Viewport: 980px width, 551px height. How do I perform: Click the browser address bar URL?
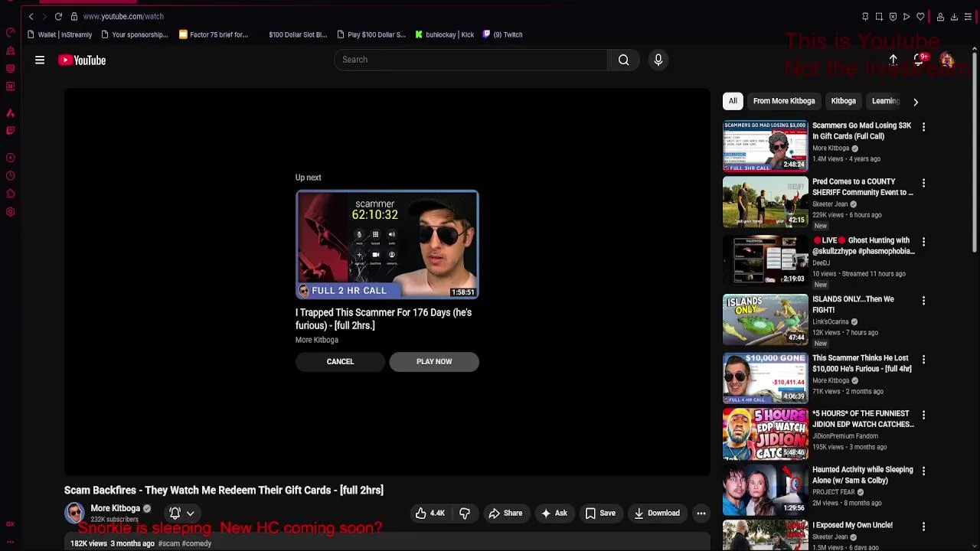tap(123, 16)
